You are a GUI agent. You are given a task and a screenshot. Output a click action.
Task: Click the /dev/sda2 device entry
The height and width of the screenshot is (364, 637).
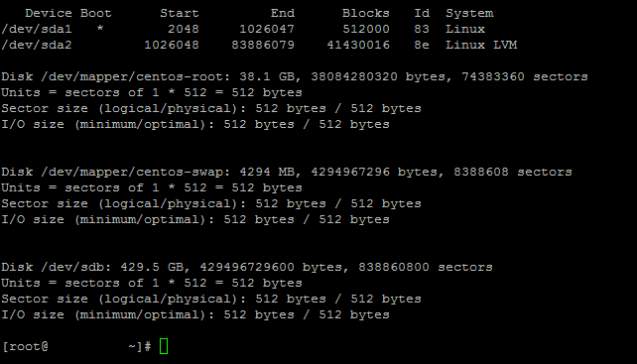(37, 45)
